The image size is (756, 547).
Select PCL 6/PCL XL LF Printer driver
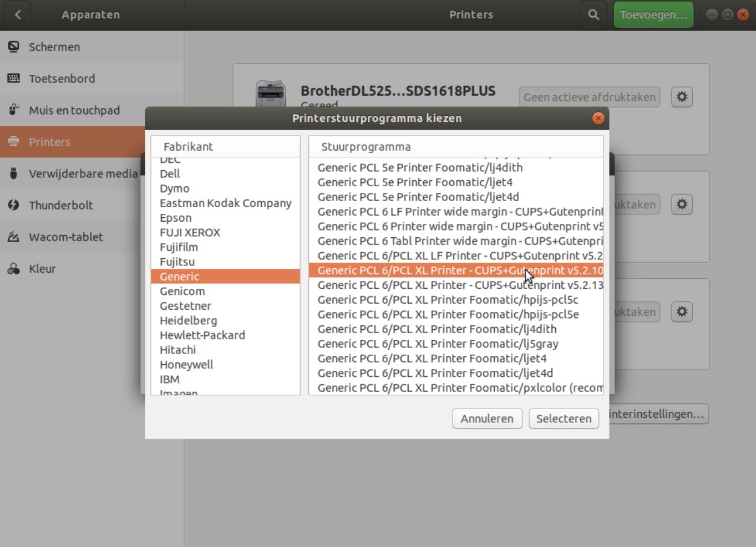[456, 255]
